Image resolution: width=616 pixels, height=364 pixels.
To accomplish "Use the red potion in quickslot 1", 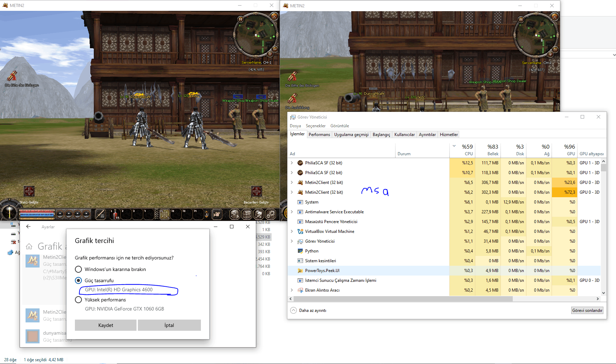I will (115, 214).
